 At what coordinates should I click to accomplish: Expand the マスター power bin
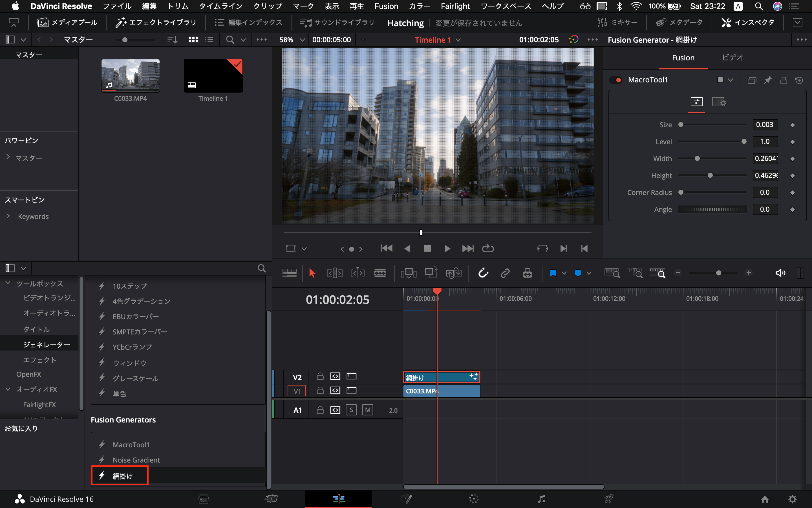[8, 157]
